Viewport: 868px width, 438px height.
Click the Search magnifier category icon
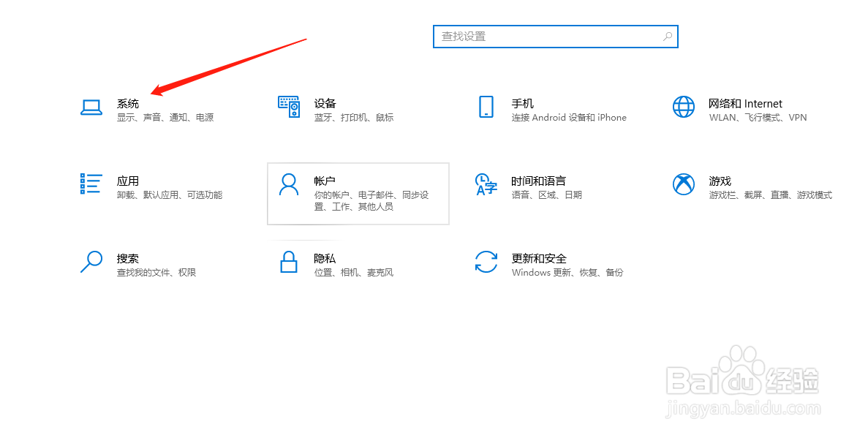[91, 261]
